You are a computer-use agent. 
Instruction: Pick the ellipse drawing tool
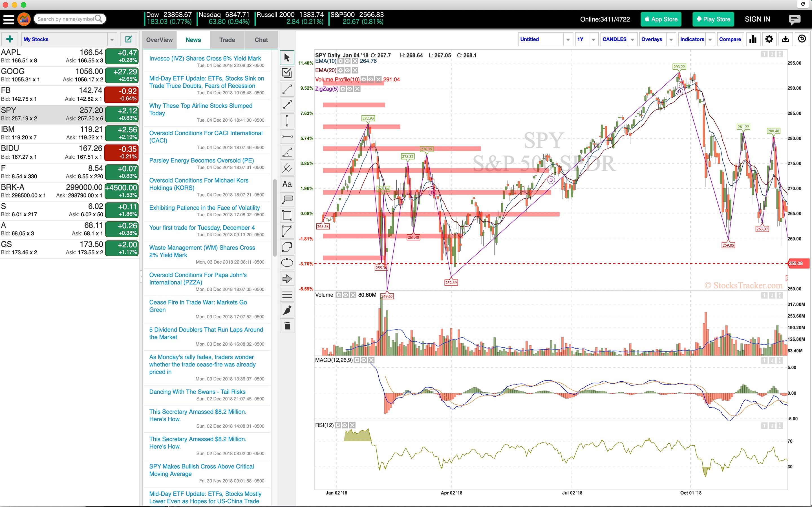[287, 263]
